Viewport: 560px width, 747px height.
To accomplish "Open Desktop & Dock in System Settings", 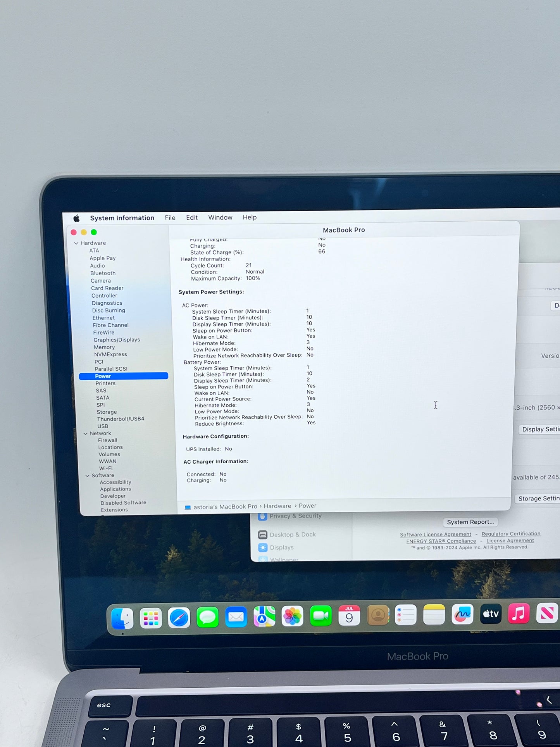I will pyautogui.click(x=293, y=535).
